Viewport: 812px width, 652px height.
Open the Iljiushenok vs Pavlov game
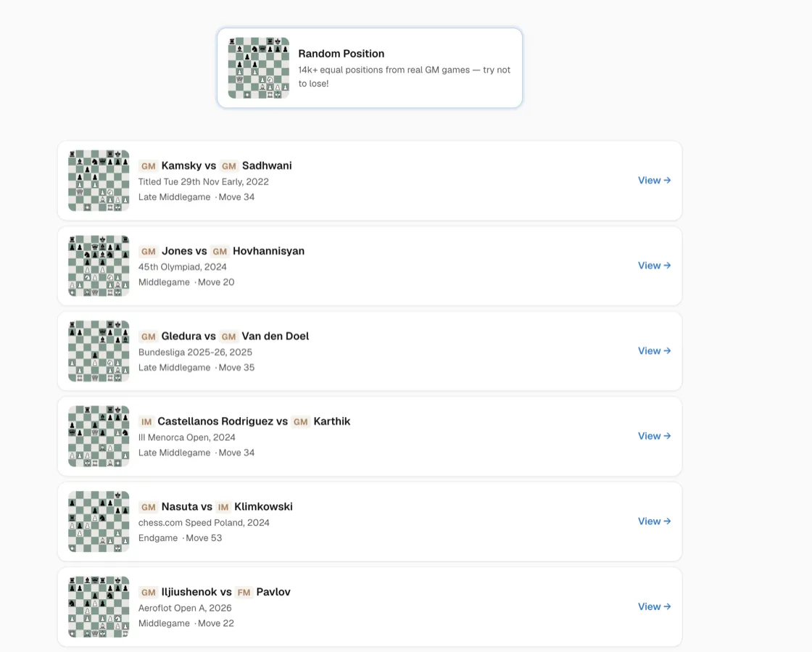[x=654, y=606]
